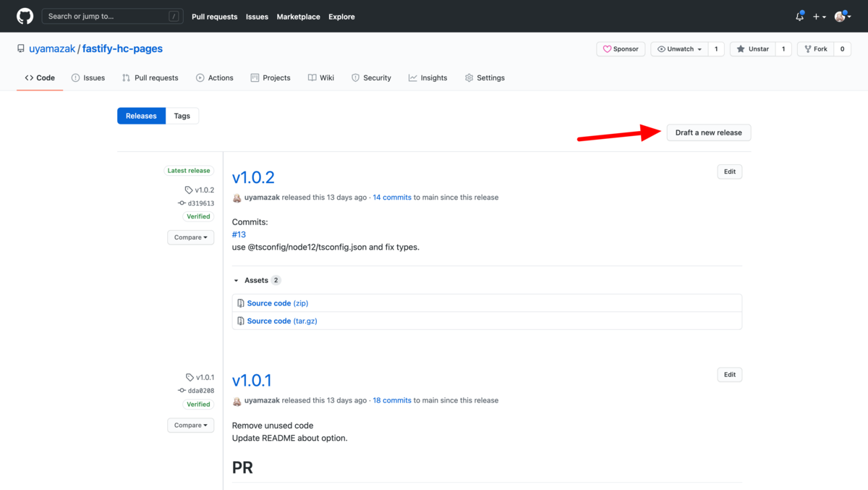Switch to the Projects tab
The width and height of the screenshot is (868, 490).
pyautogui.click(x=271, y=77)
